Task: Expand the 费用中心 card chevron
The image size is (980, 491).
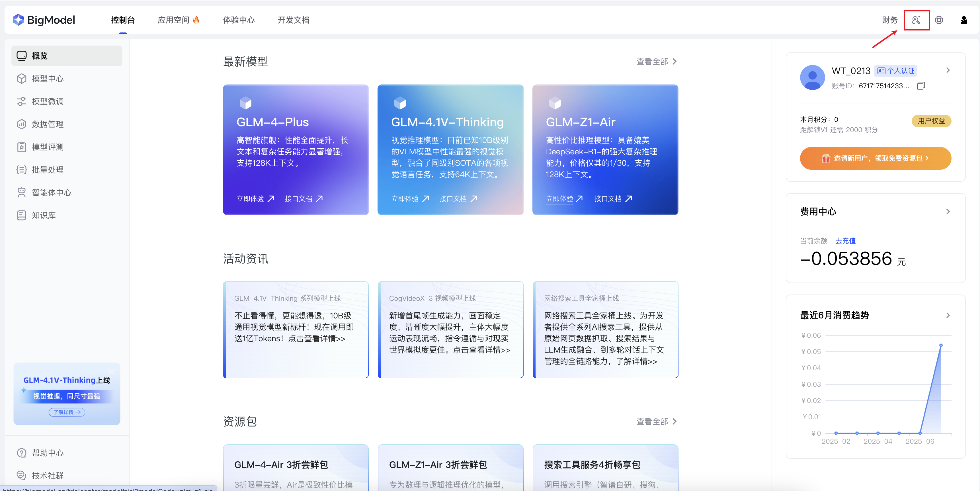Action: pos(948,212)
